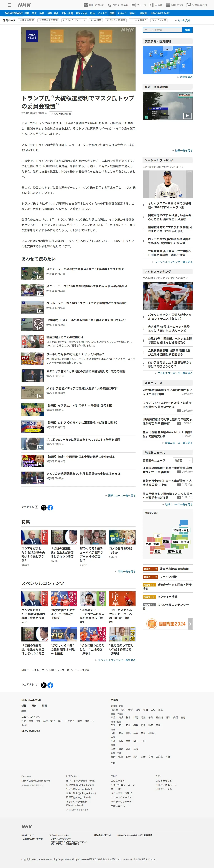The width and height of the screenshot is (214, 868).
Task: Click the ニュースを検索 search field
Action: (x=162, y=30)
